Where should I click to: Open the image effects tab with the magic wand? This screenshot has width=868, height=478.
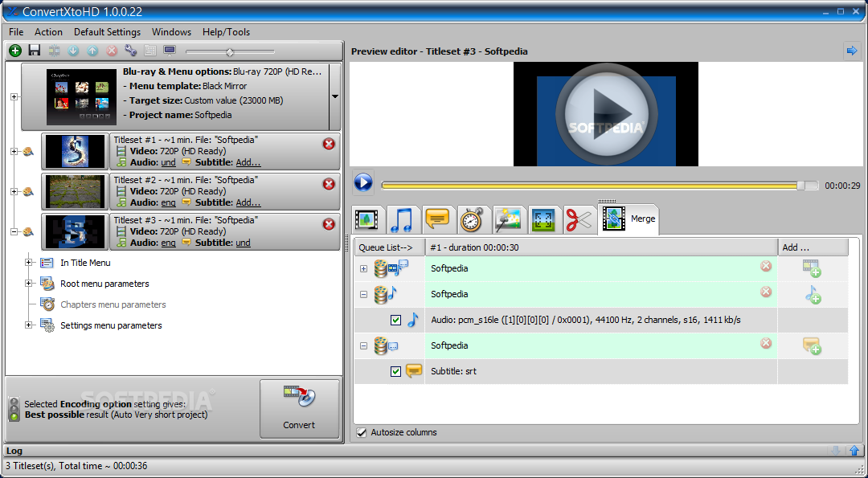click(x=508, y=219)
